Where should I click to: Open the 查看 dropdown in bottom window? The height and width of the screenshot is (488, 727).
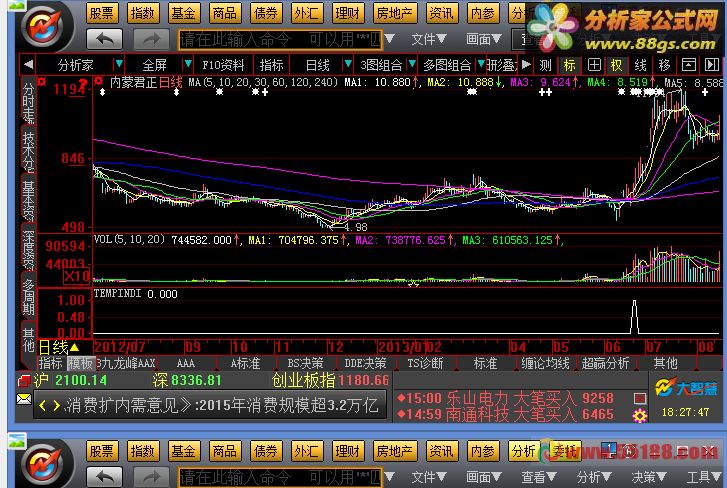[538, 477]
